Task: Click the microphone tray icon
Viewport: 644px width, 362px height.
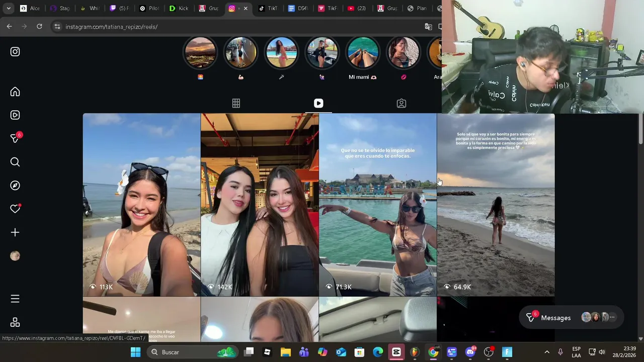Action: (560, 352)
